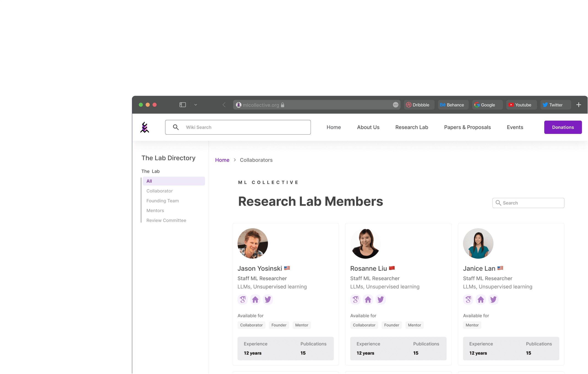Viewport: 588px width, 374px height.
Task: Follow the Home breadcrumb link
Action: point(222,160)
